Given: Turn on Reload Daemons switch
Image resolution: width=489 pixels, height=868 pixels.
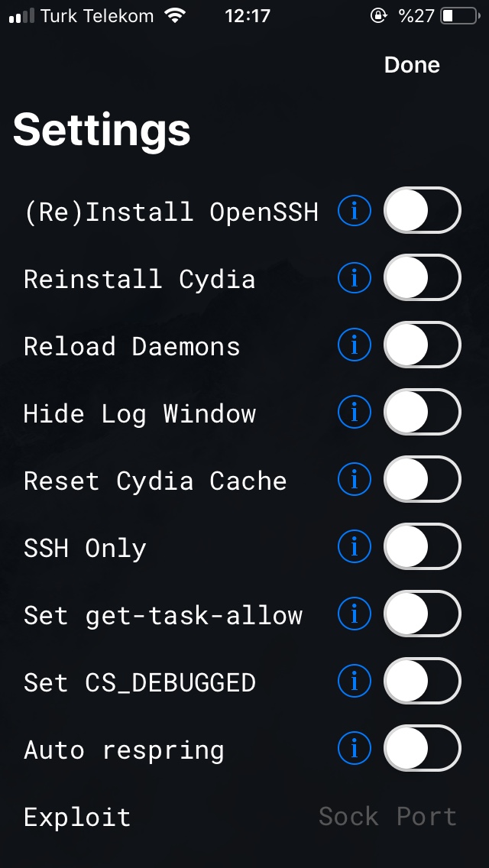Looking at the screenshot, I should tap(423, 345).
